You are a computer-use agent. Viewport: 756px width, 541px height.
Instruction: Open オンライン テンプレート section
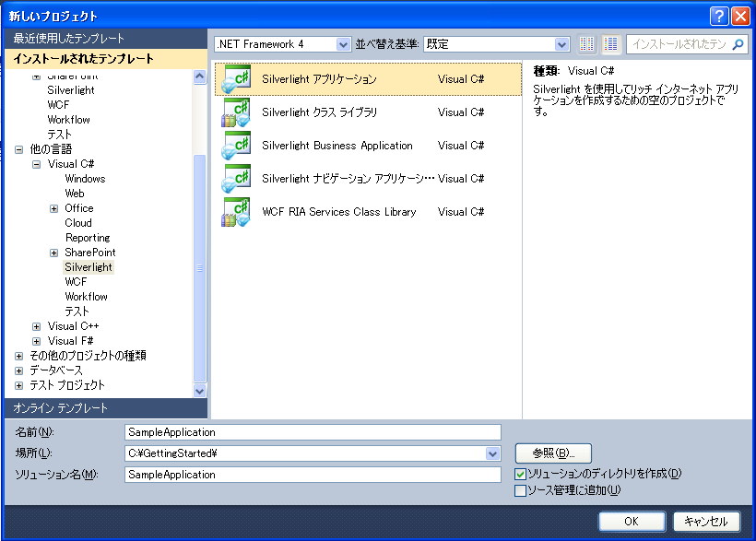click(106, 408)
